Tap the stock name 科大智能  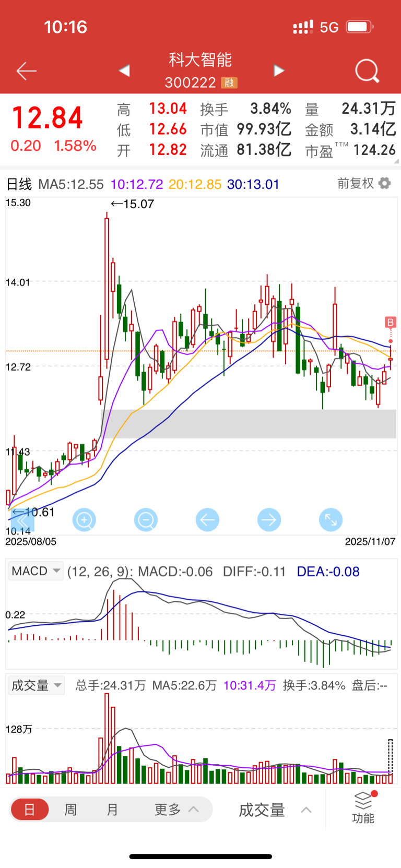pyautogui.click(x=200, y=60)
